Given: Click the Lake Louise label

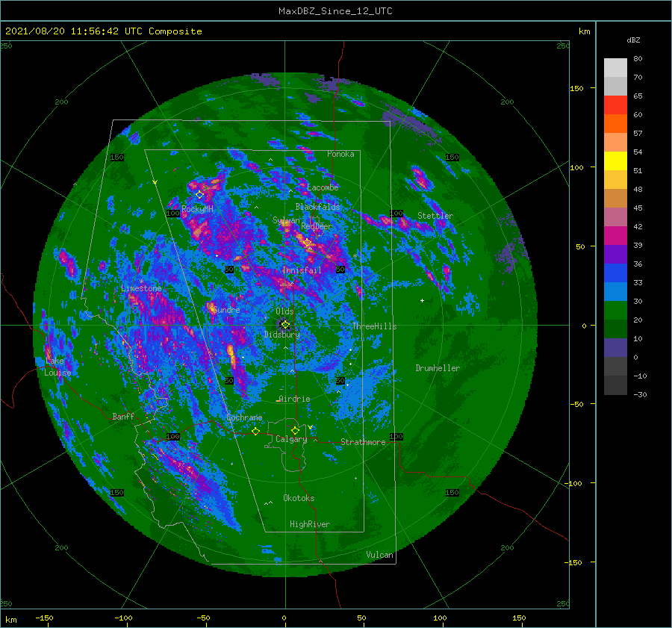Looking at the screenshot, I should (57, 367).
